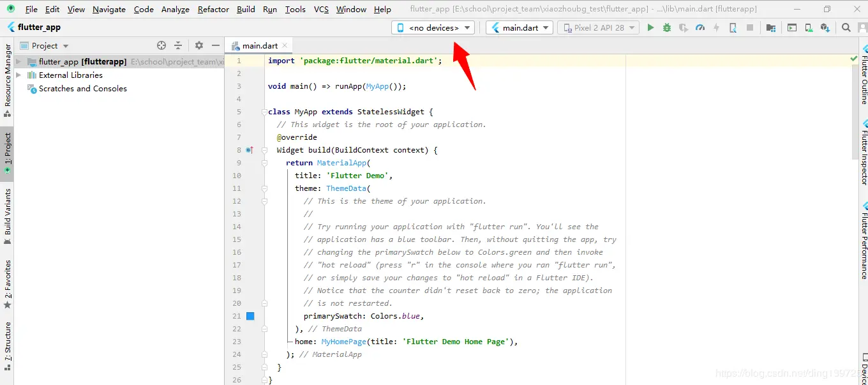Open the Analyze menu
868x385 pixels.
tap(176, 10)
